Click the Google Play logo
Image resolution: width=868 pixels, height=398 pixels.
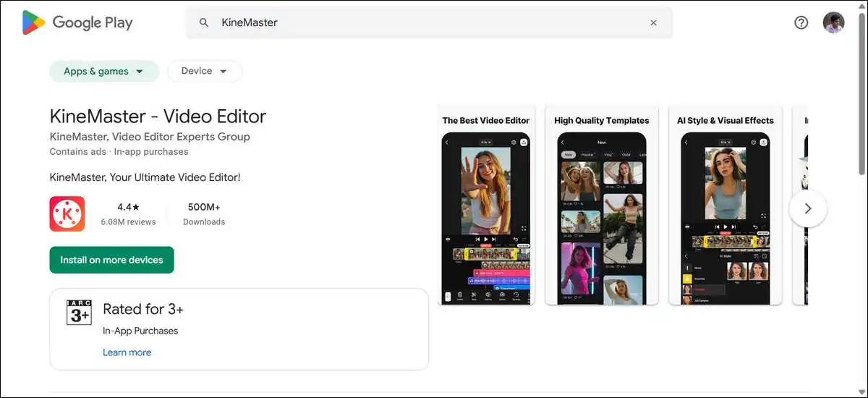click(77, 22)
